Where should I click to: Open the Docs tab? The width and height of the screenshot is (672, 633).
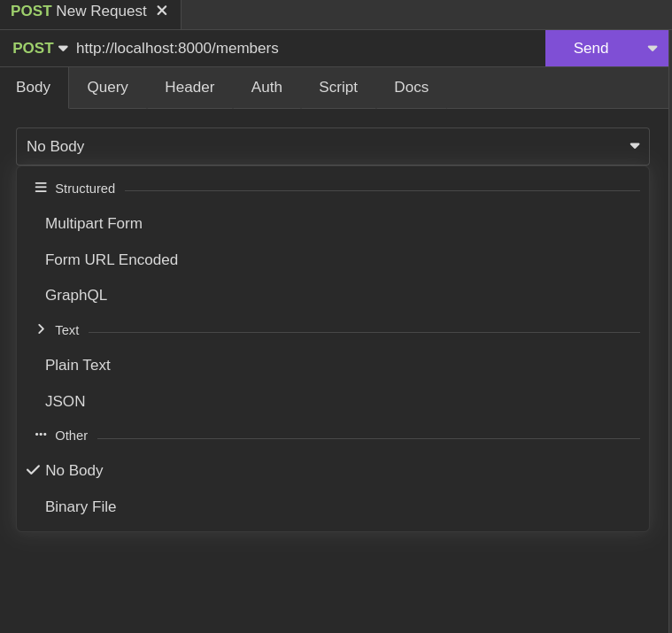(x=411, y=87)
